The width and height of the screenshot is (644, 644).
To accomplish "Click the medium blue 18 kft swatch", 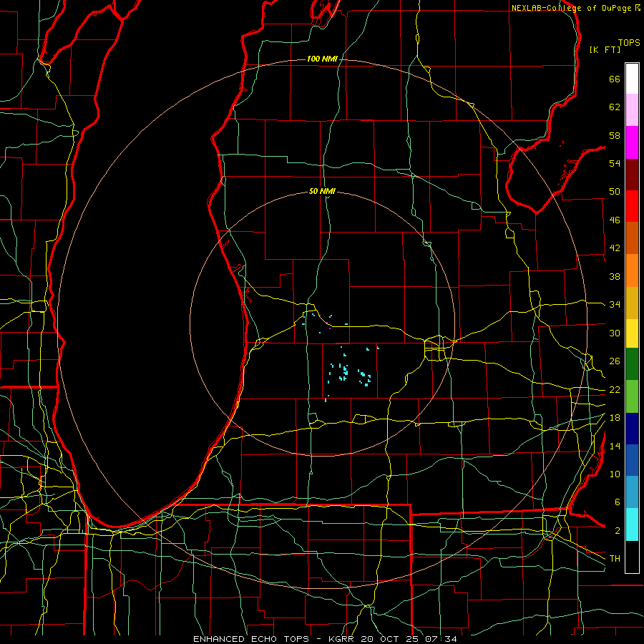I will click(632, 460).
